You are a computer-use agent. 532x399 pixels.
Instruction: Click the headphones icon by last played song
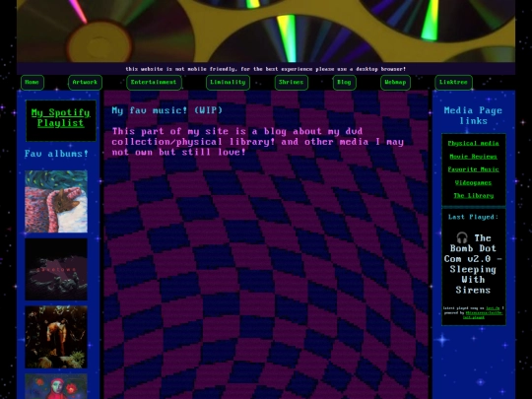[x=462, y=237]
